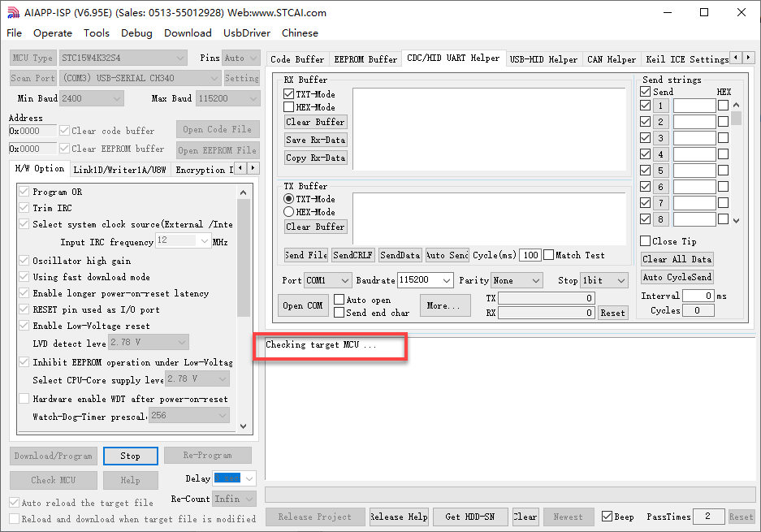Uncheck send string row 1 checkbox
This screenshot has width=761, height=532.
646,106
